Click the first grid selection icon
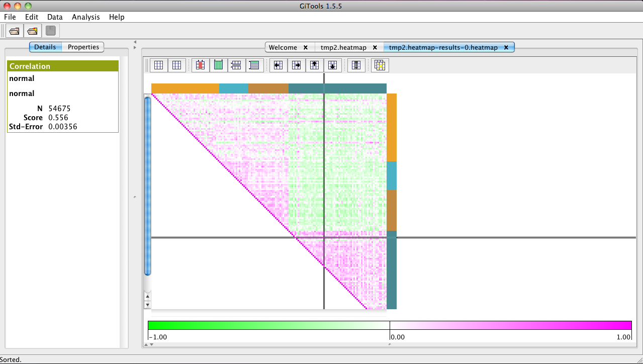Image resolution: width=643 pixels, height=364 pixels. pyautogui.click(x=158, y=65)
